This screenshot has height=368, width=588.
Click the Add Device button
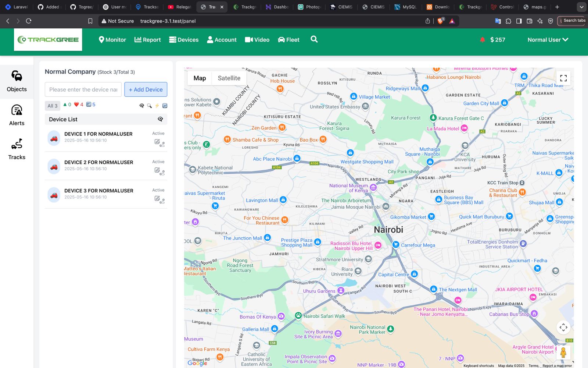(146, 89)
